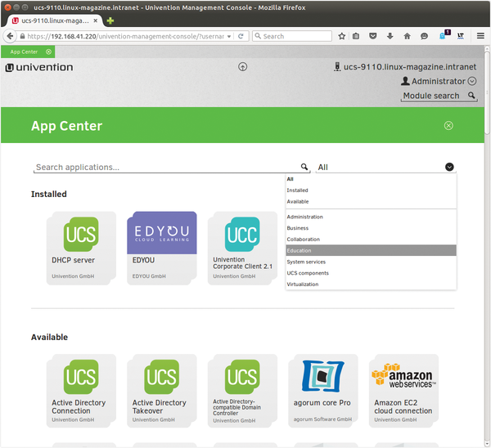Go back with browser back arrow
Image resolution: width=491 pixels, height=448 pixels.
[x=10, y=36]
